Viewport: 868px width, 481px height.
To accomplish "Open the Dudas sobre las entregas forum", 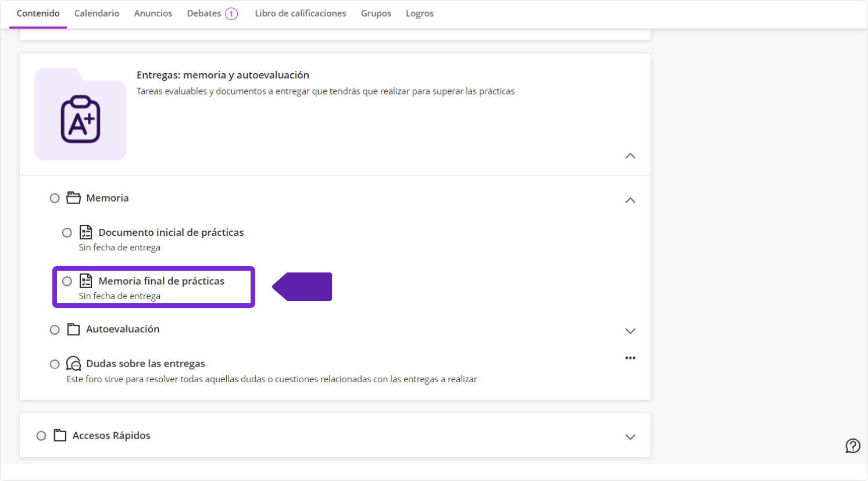I will (x=145, y=364).
